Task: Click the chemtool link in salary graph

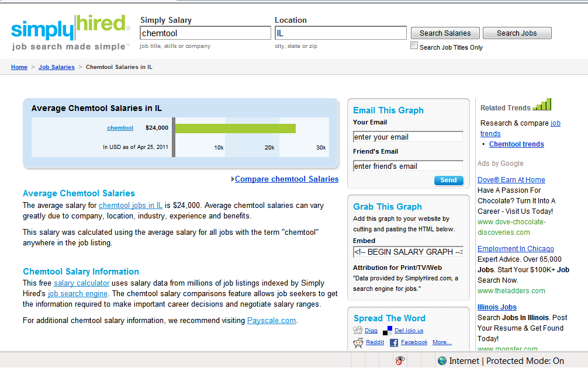Action: tap(120, 128)
